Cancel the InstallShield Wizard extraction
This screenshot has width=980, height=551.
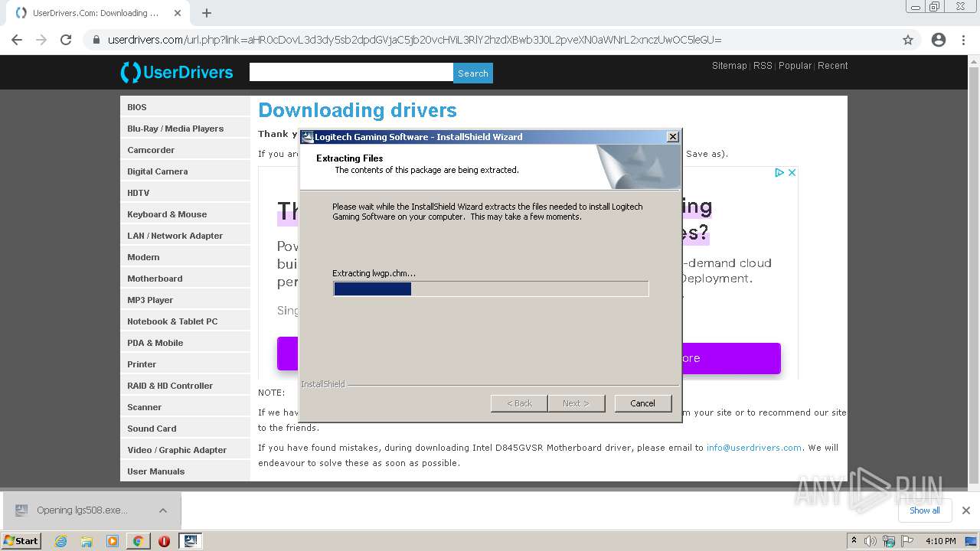click(x=642, y=403)
